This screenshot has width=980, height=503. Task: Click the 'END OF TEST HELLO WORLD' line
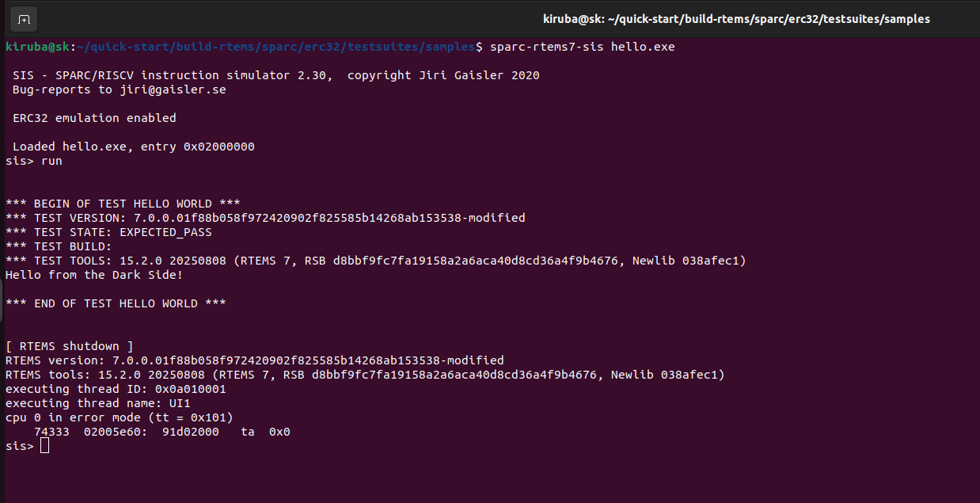coord(116,303)
